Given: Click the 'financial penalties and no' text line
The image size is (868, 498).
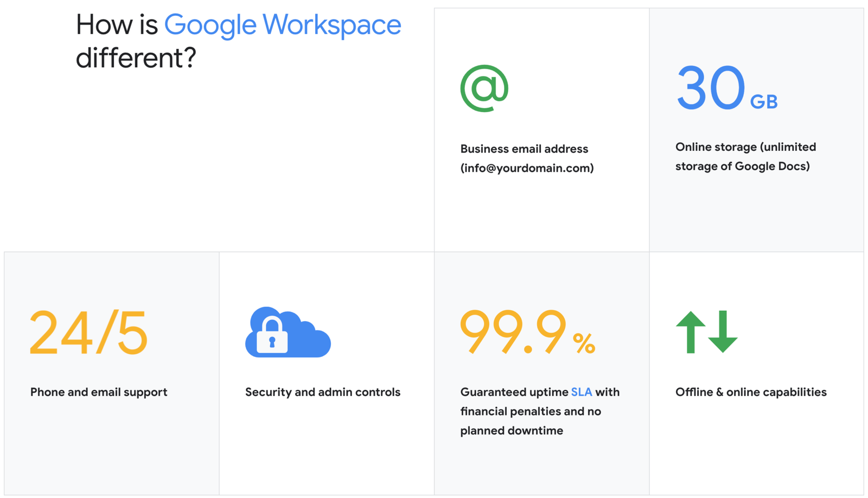Looking at the screenshot, I should (x=531, y=411).
